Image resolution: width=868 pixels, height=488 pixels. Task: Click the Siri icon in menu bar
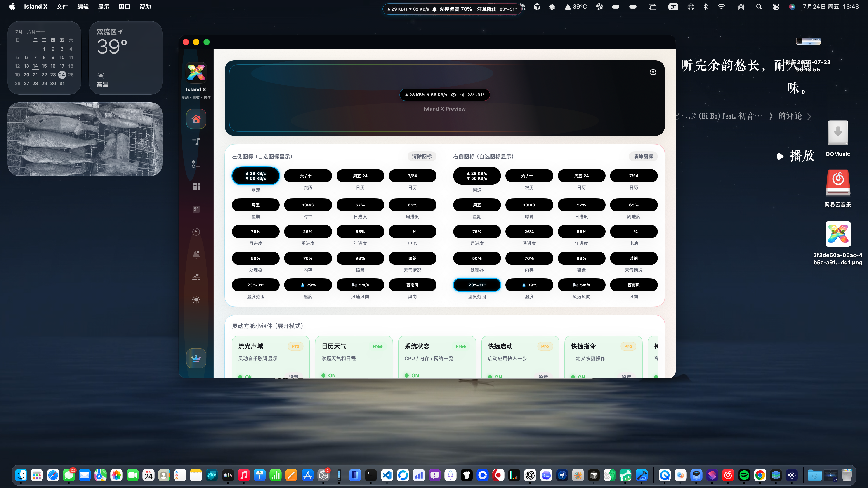[792, 7]
